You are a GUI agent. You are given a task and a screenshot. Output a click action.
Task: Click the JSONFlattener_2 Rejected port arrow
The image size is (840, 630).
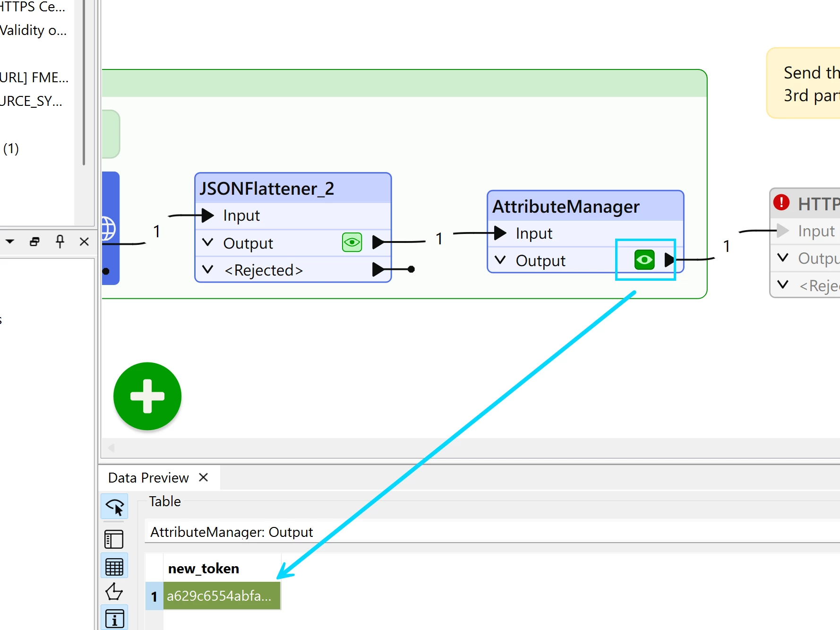click(x=378, y=269)
